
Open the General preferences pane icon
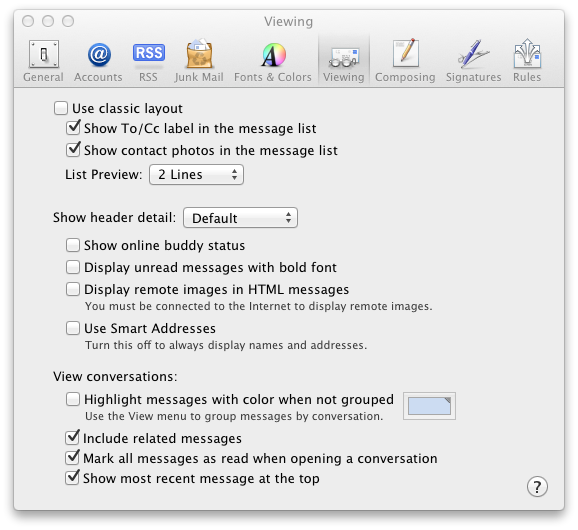(x=43, y=55)
